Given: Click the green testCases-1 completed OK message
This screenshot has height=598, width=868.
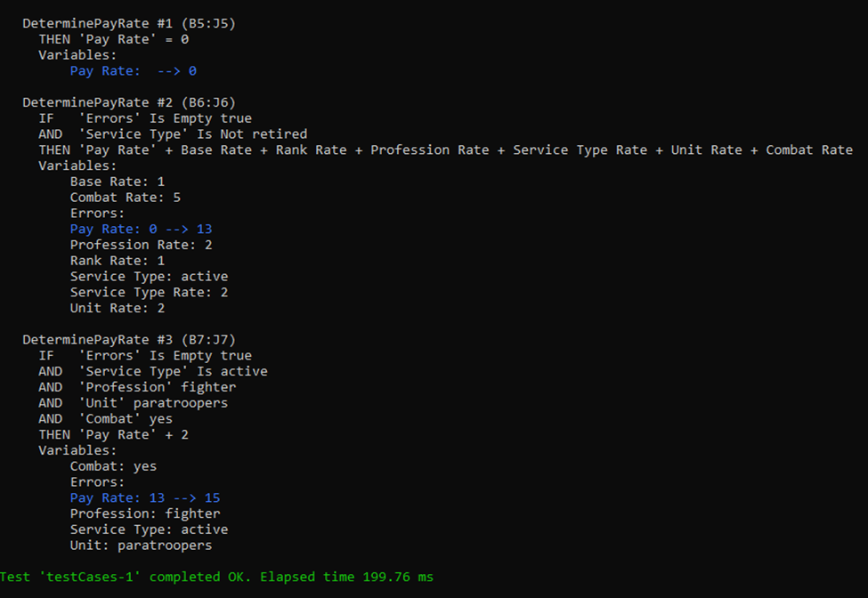Looking at the screenshot, I should (216, 578).
